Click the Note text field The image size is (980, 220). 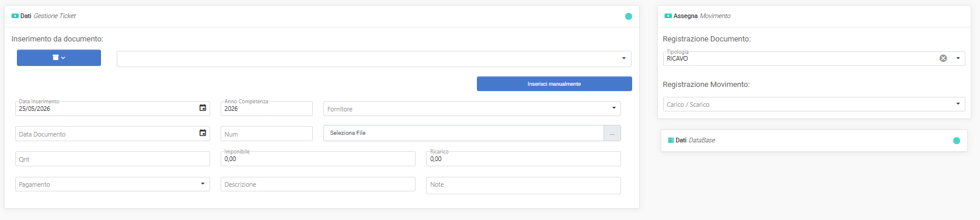coord(523,186)
